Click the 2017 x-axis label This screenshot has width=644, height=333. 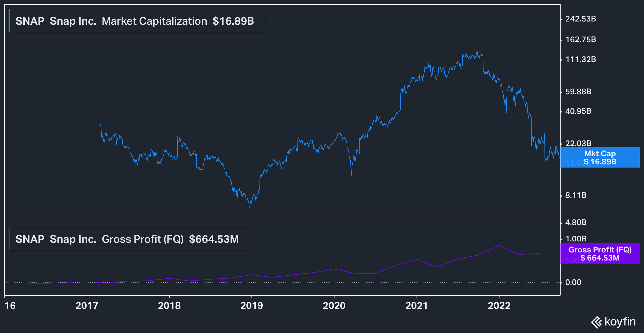point(87,306)
